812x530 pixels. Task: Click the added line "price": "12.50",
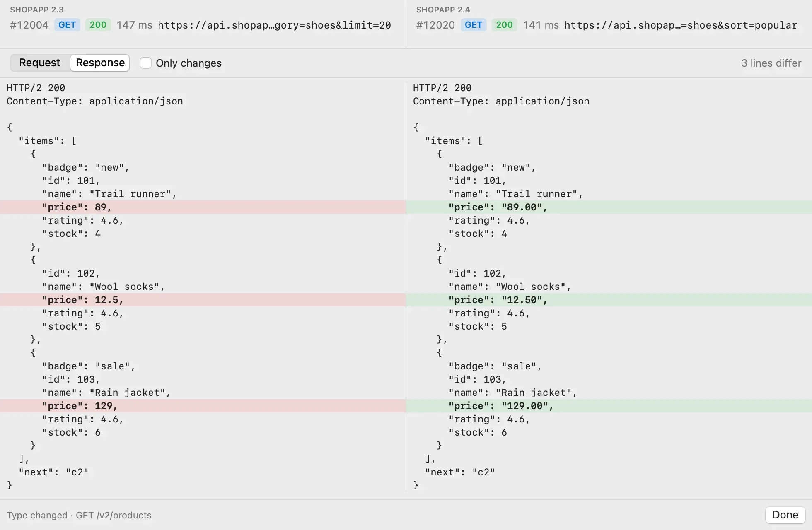point(609,300)
